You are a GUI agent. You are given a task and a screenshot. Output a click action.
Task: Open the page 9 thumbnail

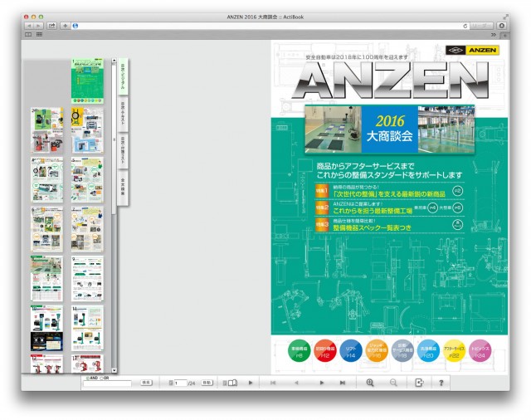click(x=87, y=278)
